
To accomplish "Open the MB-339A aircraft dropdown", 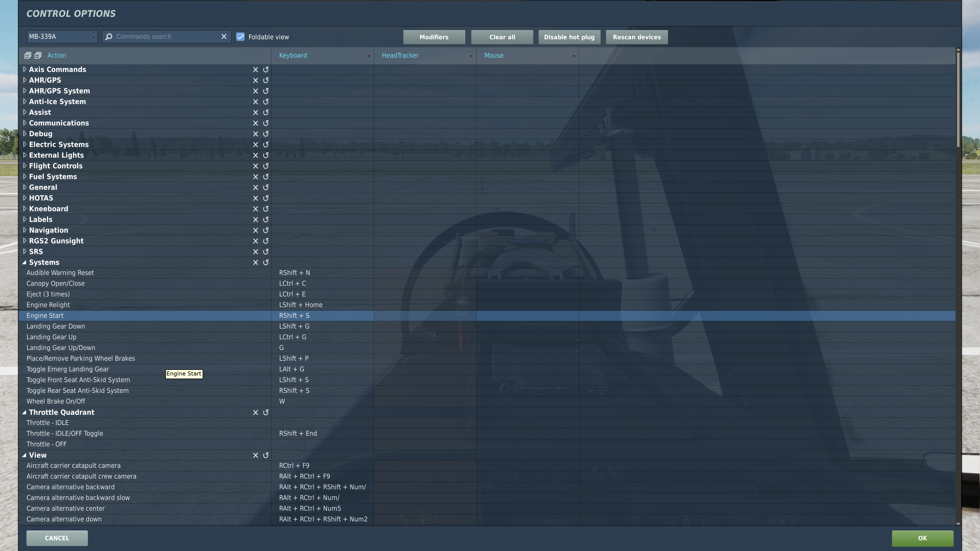I will point(62,36).
